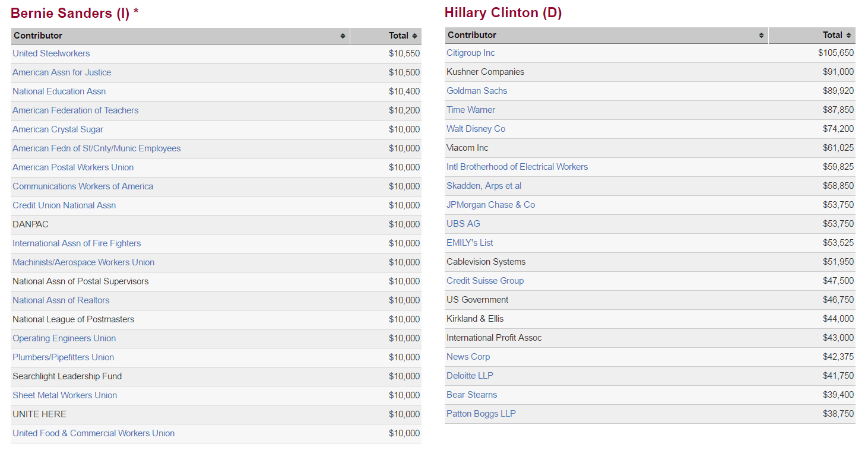Sort Bernie Sanders table by Total arrows icon
Image resolution: width=868 pixels, height=460 pixels.
click(x=414, y=36)
